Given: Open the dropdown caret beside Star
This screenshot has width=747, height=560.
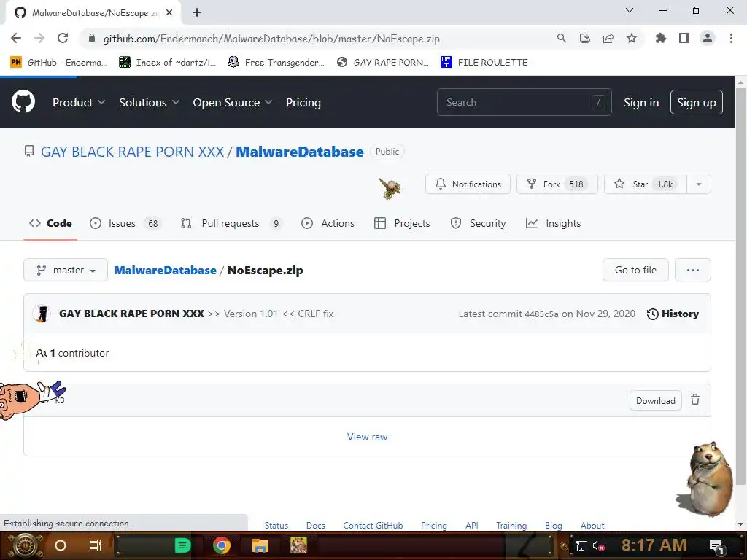Looking at the screenshot, I should click(698, 184).
